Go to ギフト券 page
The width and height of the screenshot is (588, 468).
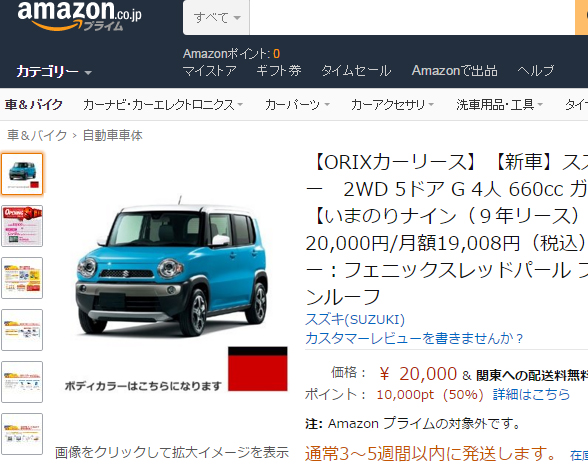click(x=279, y=70)
